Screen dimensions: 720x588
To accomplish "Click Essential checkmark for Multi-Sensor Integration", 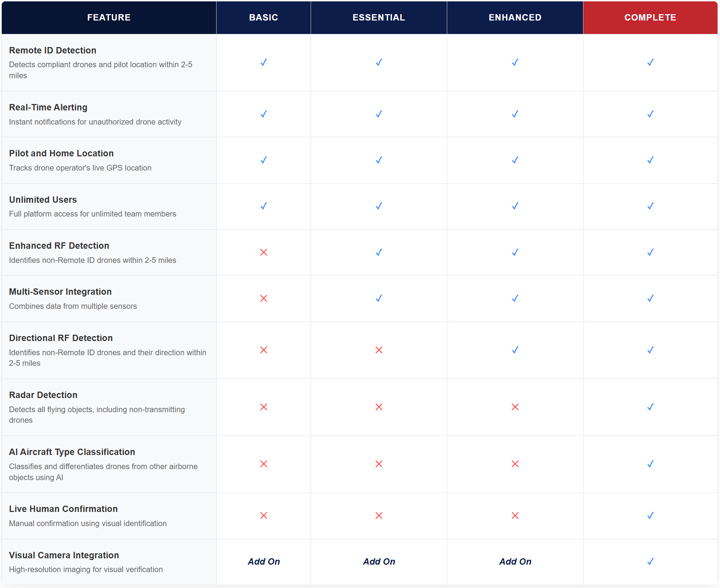I will pos(379,298).
